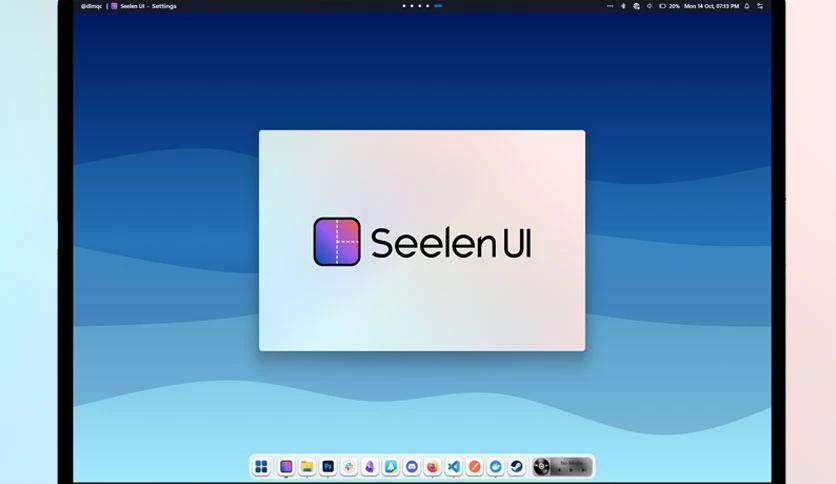Screen dimensions: 836x484
Task: Open Firefox from the dock
Action: pos(432,467)
